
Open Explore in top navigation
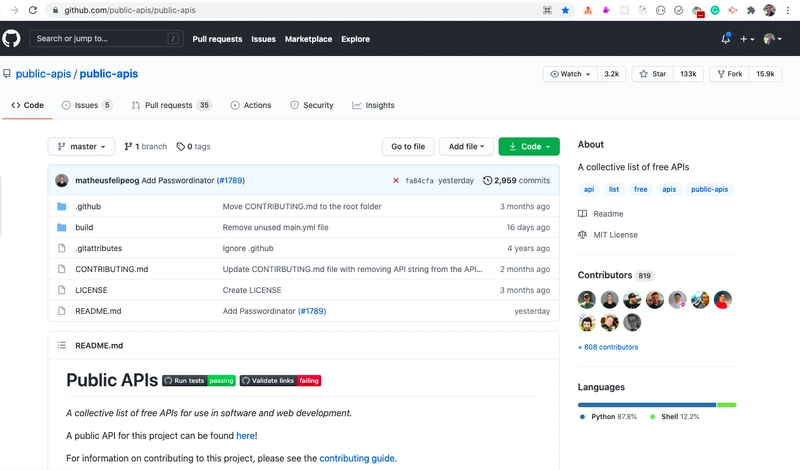(x=356, y=39)
